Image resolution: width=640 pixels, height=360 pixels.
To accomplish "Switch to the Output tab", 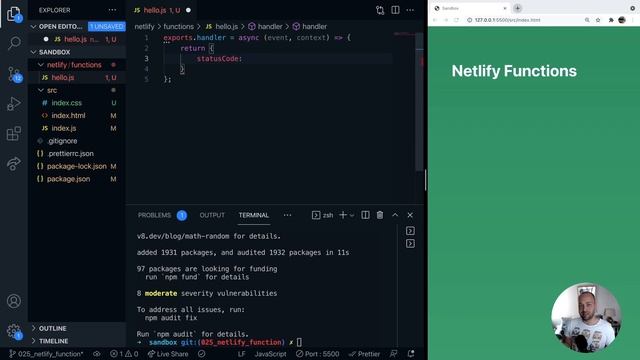I will (212, 215).
